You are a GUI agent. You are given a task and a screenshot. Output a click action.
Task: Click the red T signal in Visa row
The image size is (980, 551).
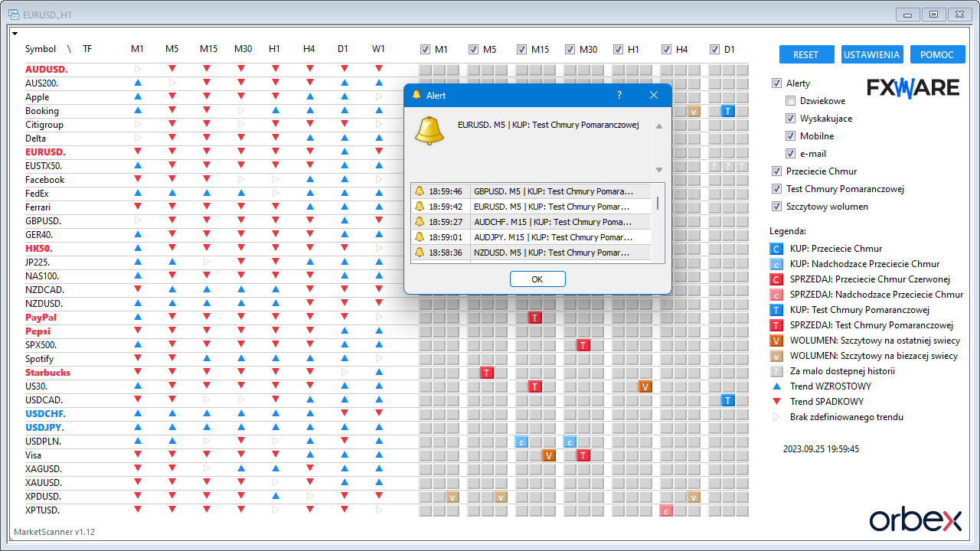pos(583,455)
